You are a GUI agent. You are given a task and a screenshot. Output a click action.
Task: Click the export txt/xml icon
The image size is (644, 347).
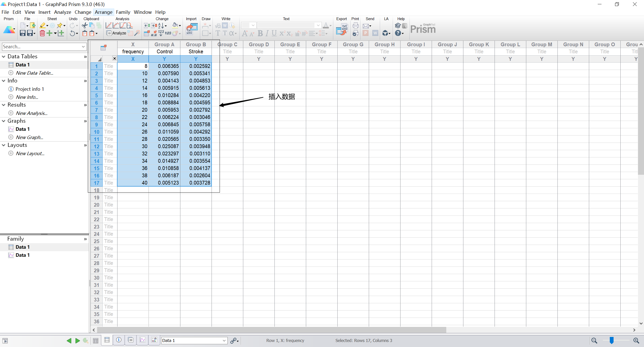coord(342,29)
